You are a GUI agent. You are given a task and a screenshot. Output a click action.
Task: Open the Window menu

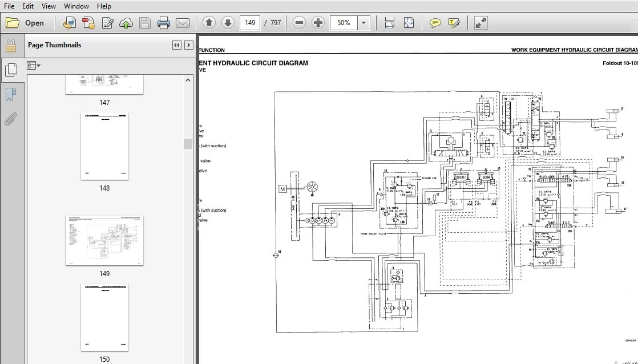(76, 6)
